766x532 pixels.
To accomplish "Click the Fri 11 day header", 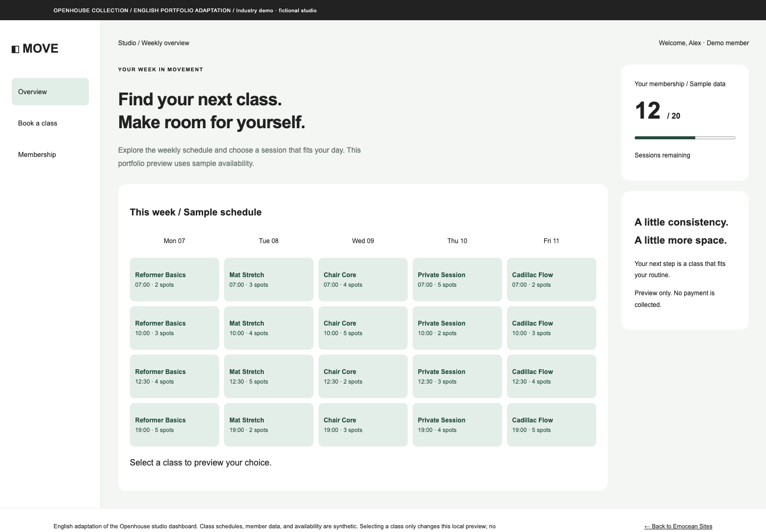I will point(552,241).
